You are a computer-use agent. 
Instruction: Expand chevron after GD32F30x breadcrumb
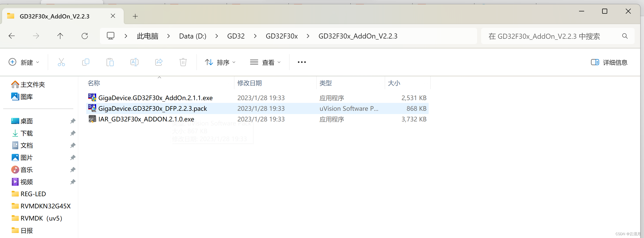tap(308, 36)
